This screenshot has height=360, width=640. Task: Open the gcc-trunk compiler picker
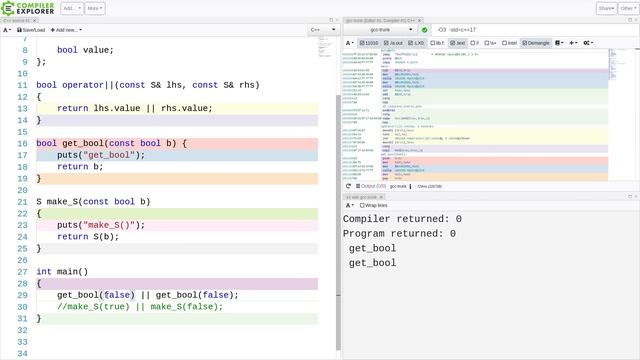380,30
